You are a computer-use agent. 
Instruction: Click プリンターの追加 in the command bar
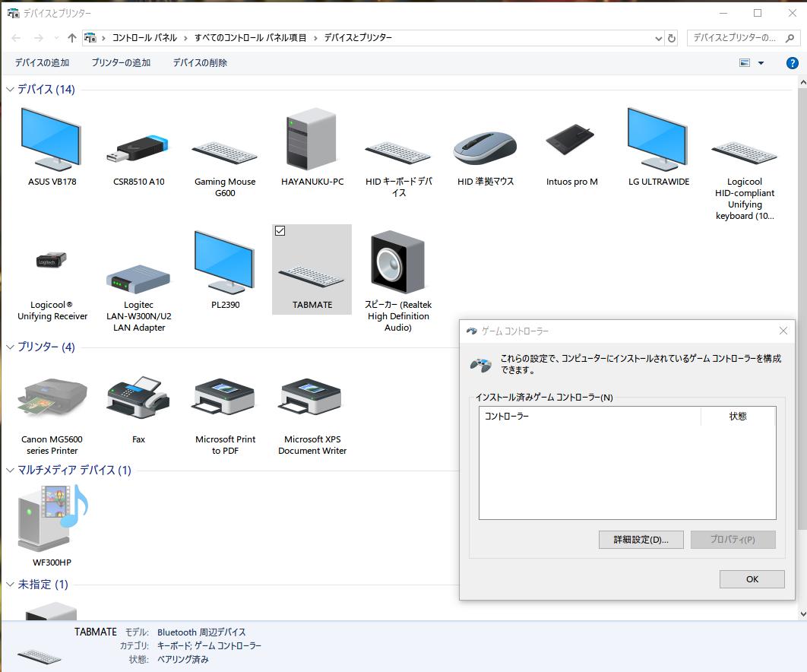(121, 63)
